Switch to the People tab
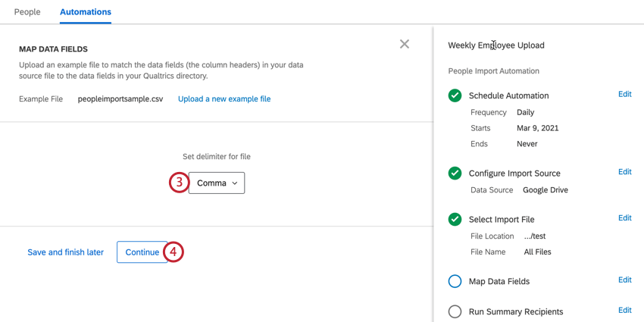This screenshot has height=322, width=644. click(x=27, y=12)
